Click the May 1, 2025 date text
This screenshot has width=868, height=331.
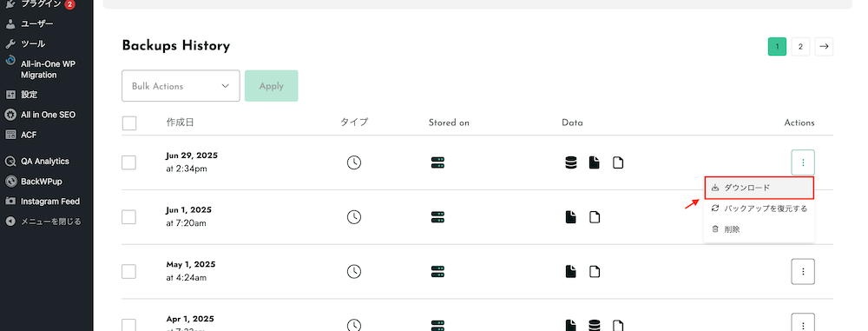coord(190,264)
